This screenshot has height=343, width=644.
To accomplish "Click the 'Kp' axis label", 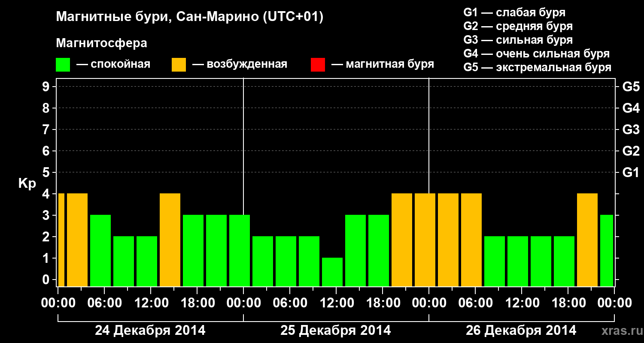I will pos(27,184).
